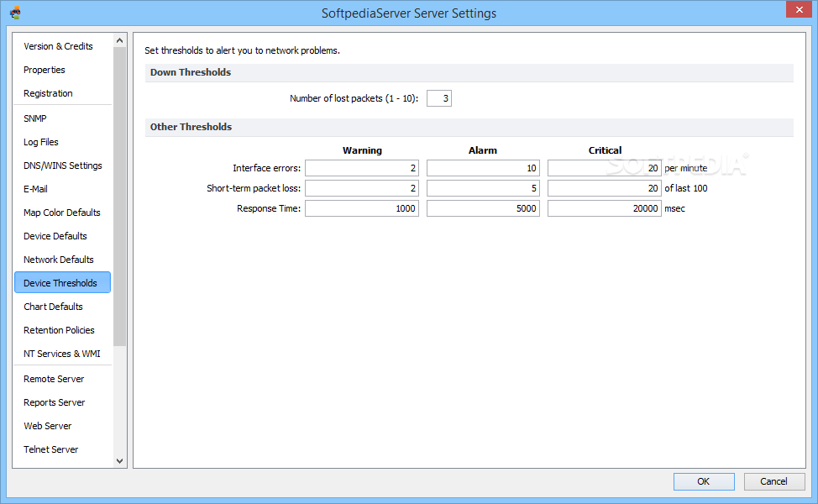Click the Interface errors Alarm field
Screen dimensions: 818x504
(x=483, y=168)
